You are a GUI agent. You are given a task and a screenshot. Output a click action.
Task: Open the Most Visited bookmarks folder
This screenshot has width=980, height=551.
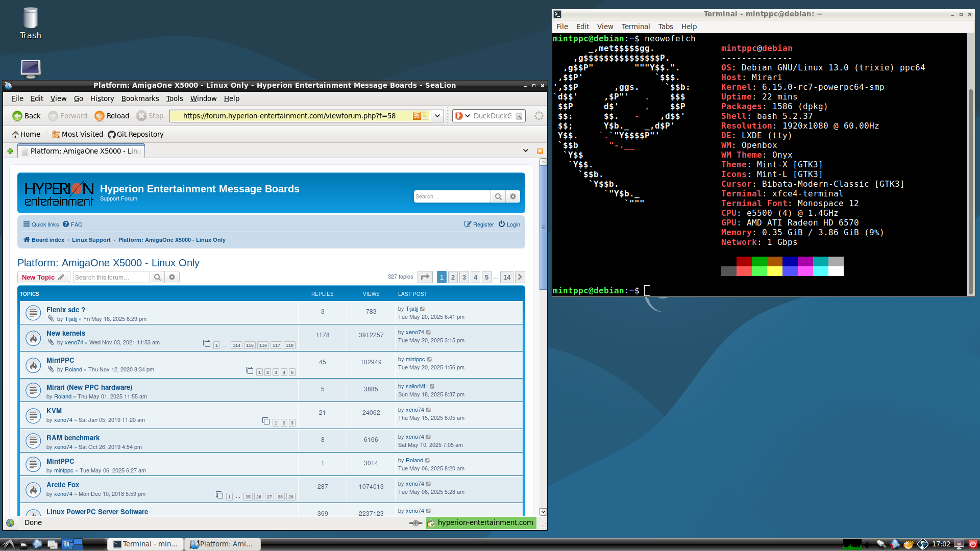78,134
